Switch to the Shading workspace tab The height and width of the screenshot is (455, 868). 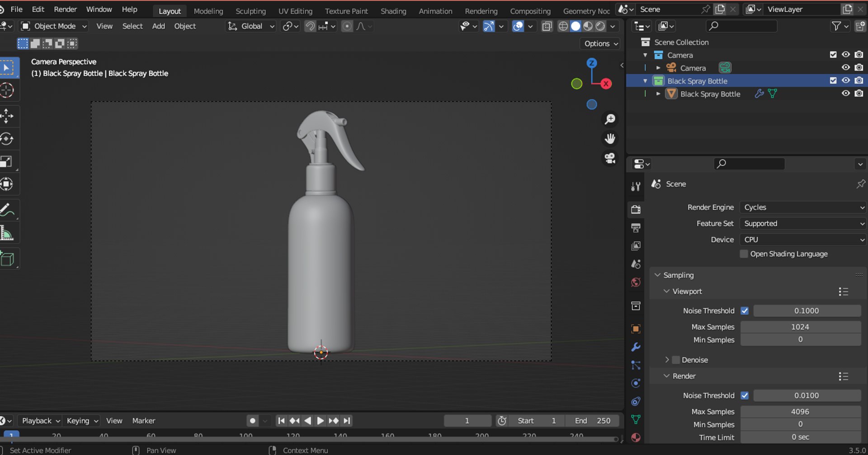point(393,11)
